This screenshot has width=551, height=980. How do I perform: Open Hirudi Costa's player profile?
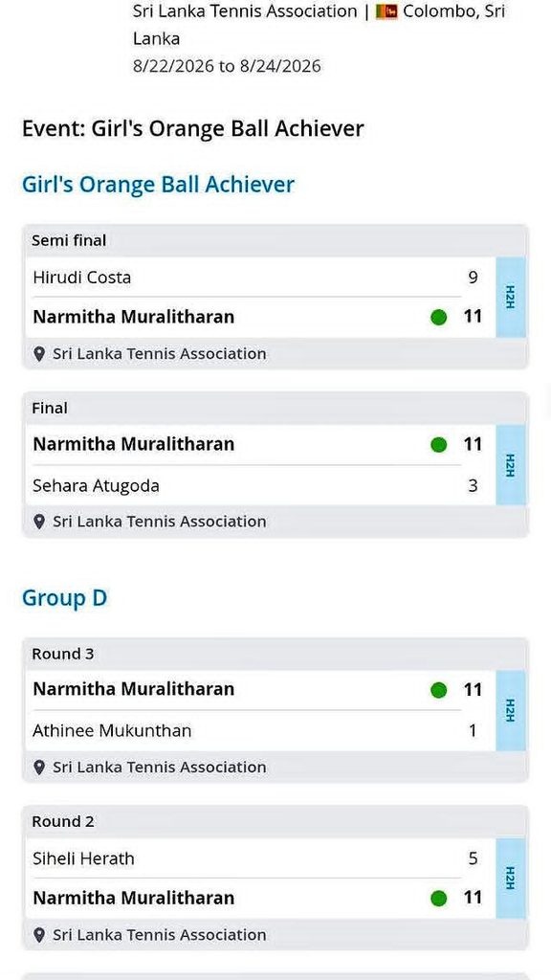click(x=82, y=278)
